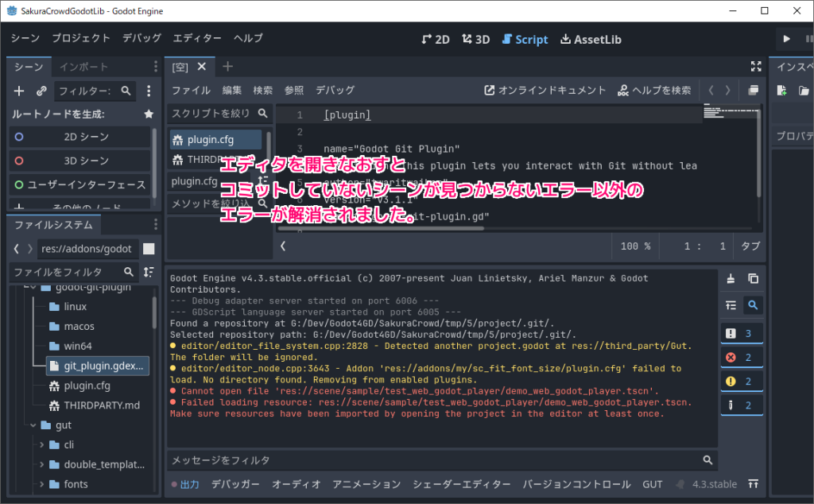The height and width of the screenshot is (504, 814).
Task: Go forward in script navigation history
Action: (729, 90)
